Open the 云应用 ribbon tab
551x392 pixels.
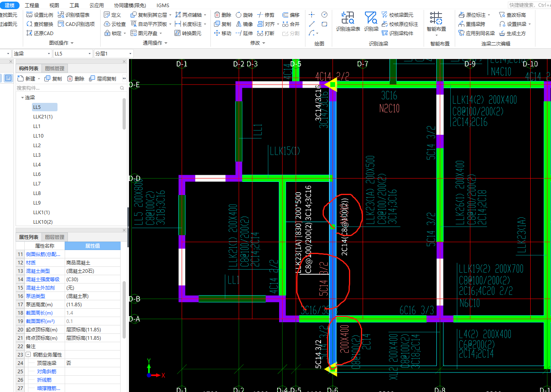click(97, 5)
